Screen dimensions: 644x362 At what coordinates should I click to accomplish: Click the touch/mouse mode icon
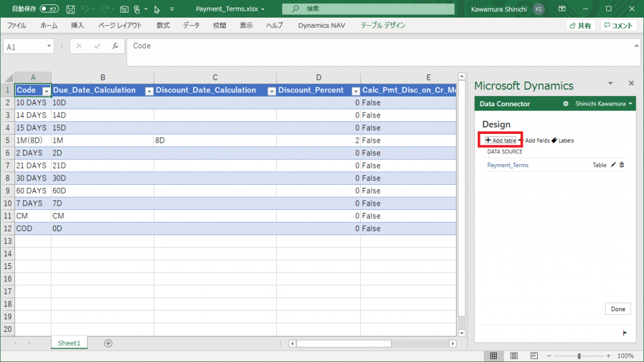(137, 9)
